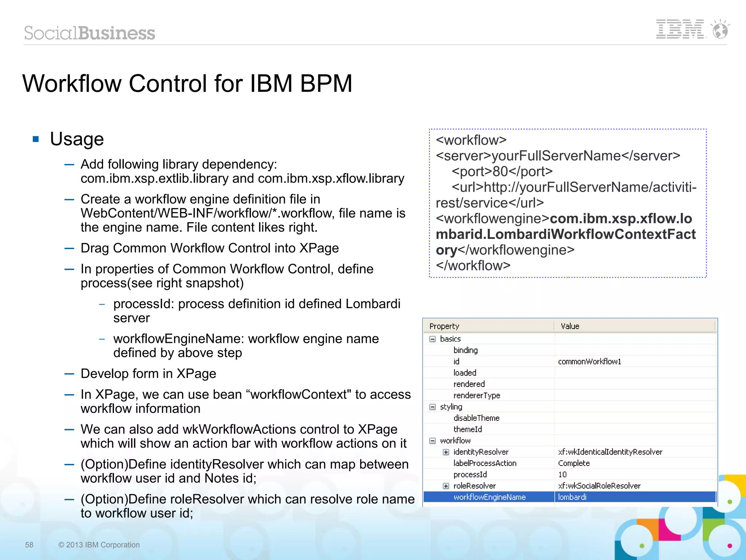Click the commonWorkflow1 value cell
The width and height of the screenshot is (746, 560).
(x=635, y=361)
